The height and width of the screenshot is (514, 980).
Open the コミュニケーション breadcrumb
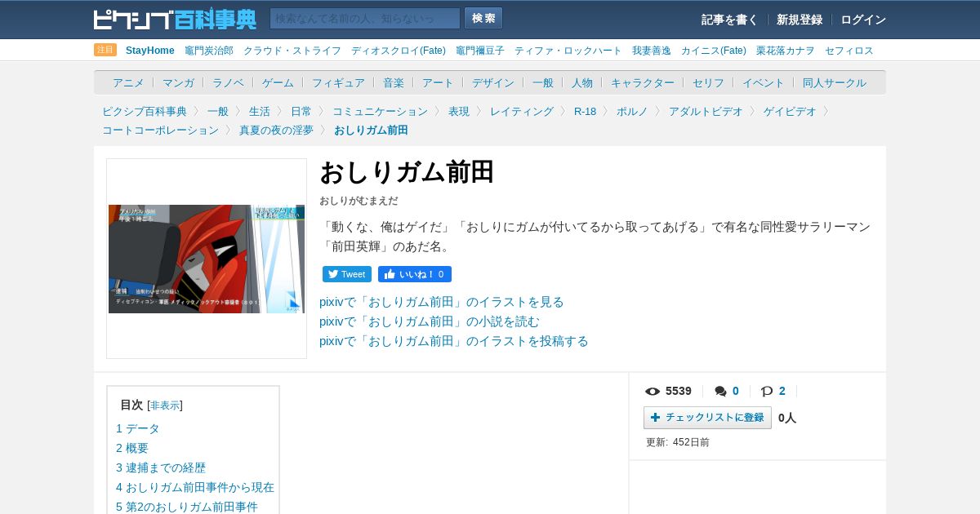click(380, 111)
